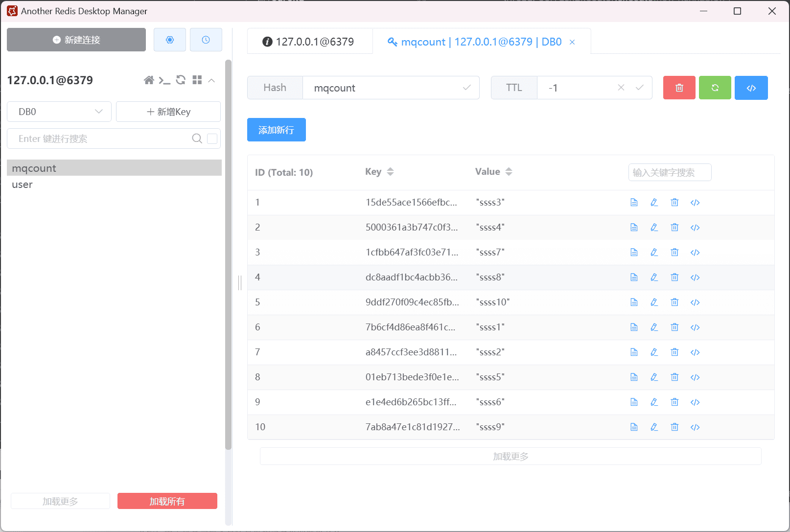
Task: Select the user key in sidebar
Action: pyautogui.click(x=114, y=185)
